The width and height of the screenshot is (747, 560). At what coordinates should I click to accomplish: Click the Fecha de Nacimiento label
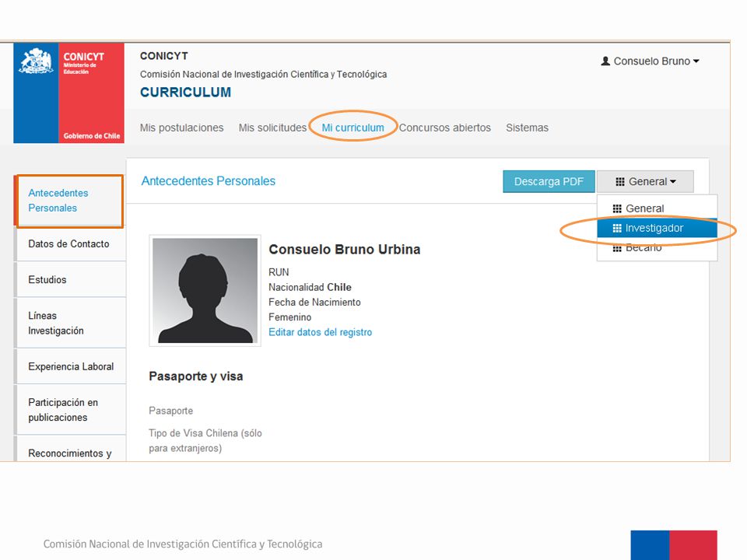314,302
